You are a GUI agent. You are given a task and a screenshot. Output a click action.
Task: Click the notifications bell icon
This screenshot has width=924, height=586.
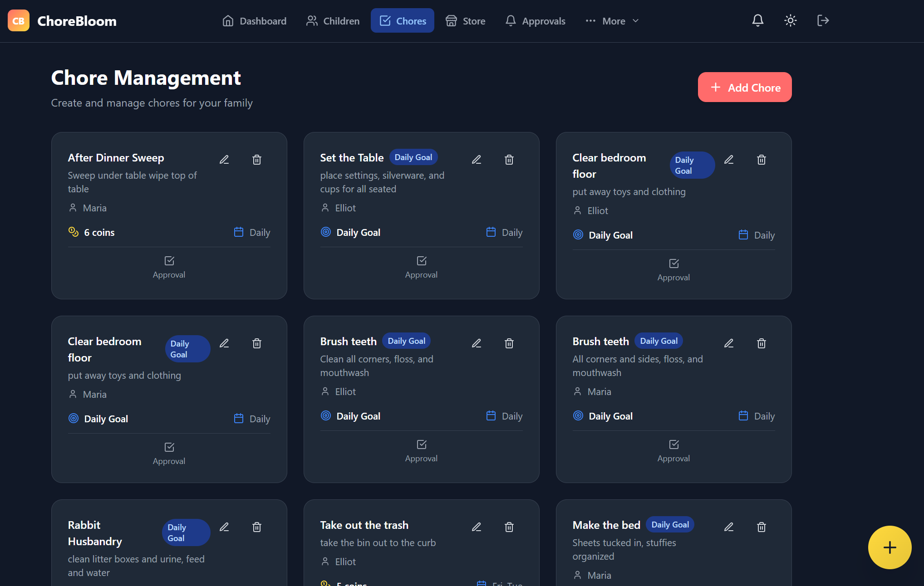pyautogui.click(x=757, y=21)
